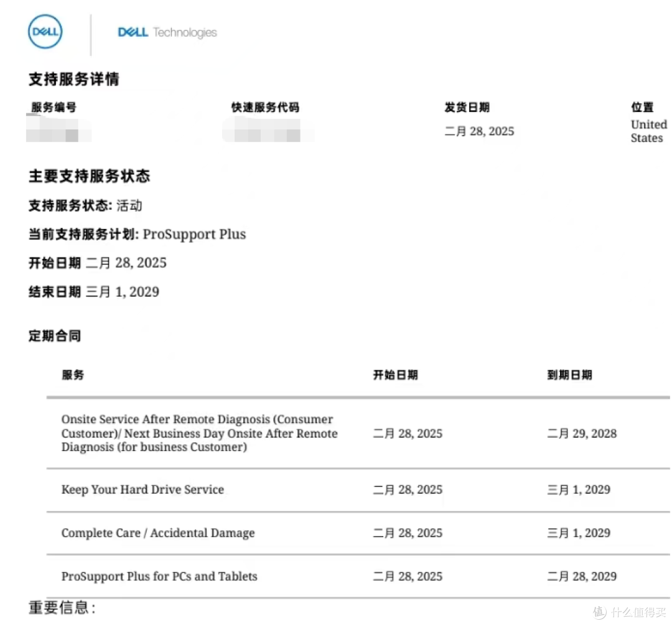This screenshot has width=672, height=626.
Task: Click the 开始日期 table column header
Action: tap(395, 375)
